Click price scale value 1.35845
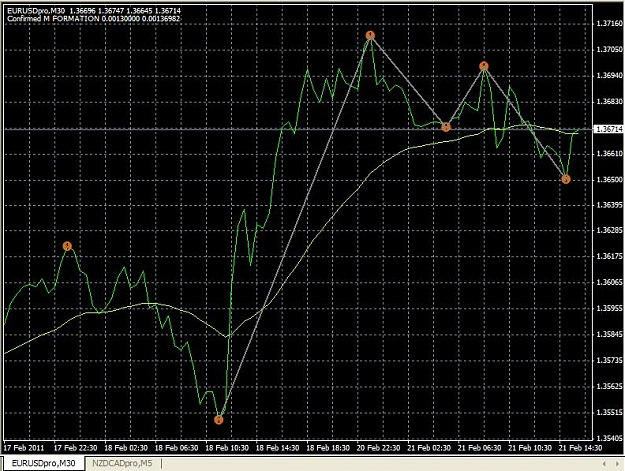 pos(610,334)
